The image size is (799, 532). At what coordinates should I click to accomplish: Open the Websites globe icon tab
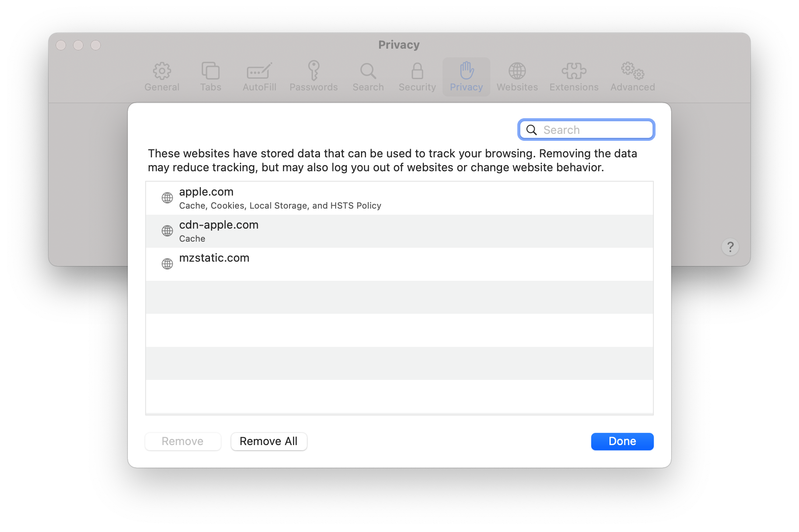(x=517, y=76)
